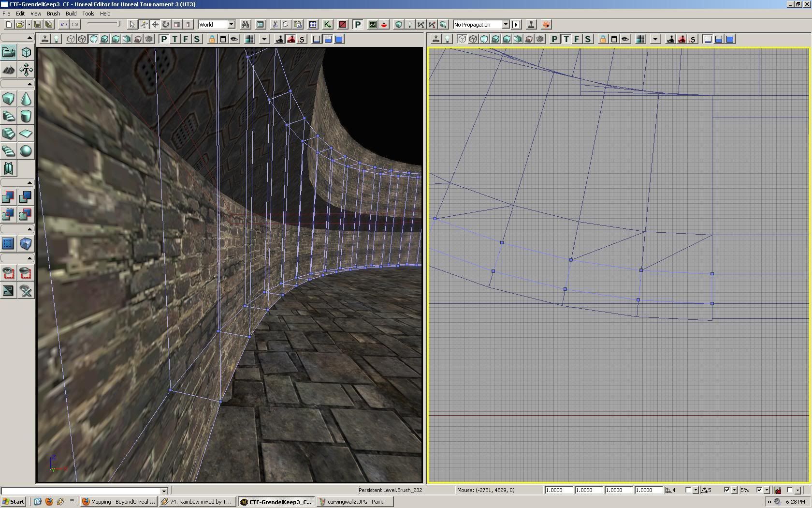Open the Kismet editor (K icon)

(328, 25)
